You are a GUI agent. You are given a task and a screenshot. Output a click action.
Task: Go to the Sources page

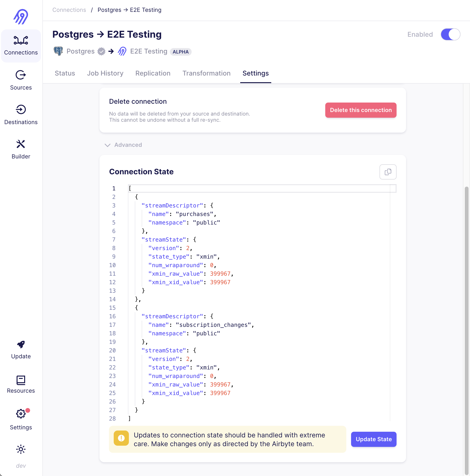[21, 80]
